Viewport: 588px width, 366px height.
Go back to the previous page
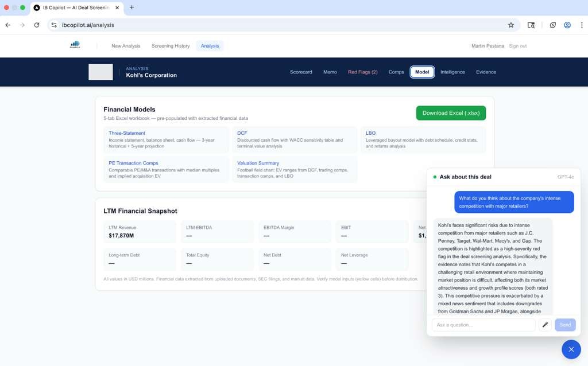tap(8, 25)
